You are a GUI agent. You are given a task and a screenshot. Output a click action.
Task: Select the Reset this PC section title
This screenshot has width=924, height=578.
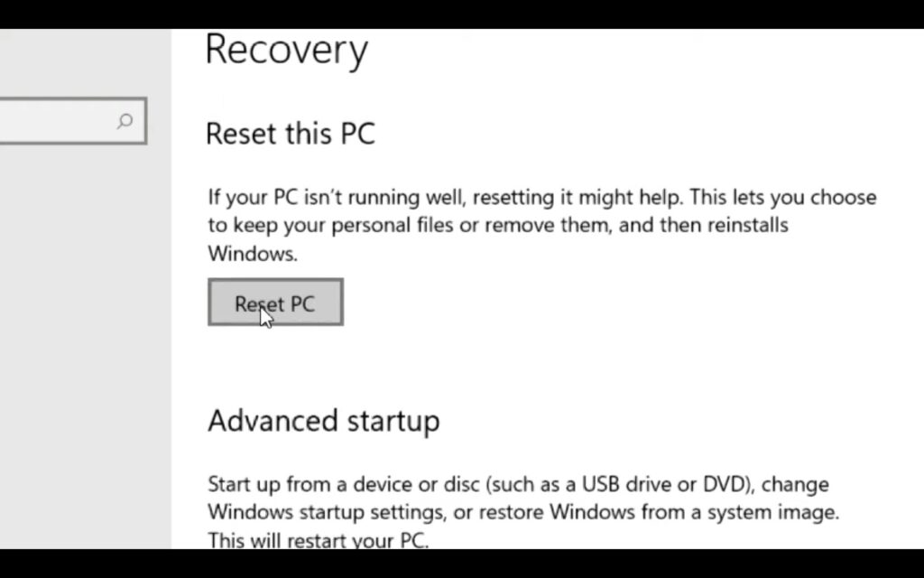291,133
